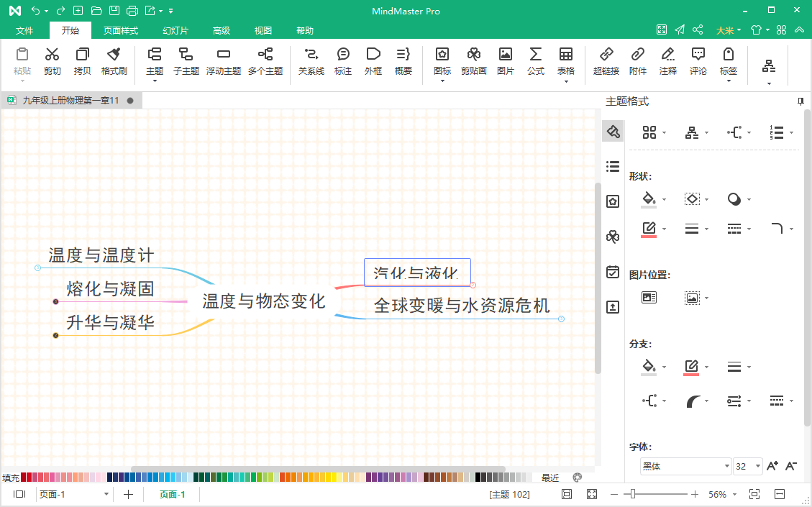Switch to the 视图 tab
This screenshot has width=812, height=507.
263,30
